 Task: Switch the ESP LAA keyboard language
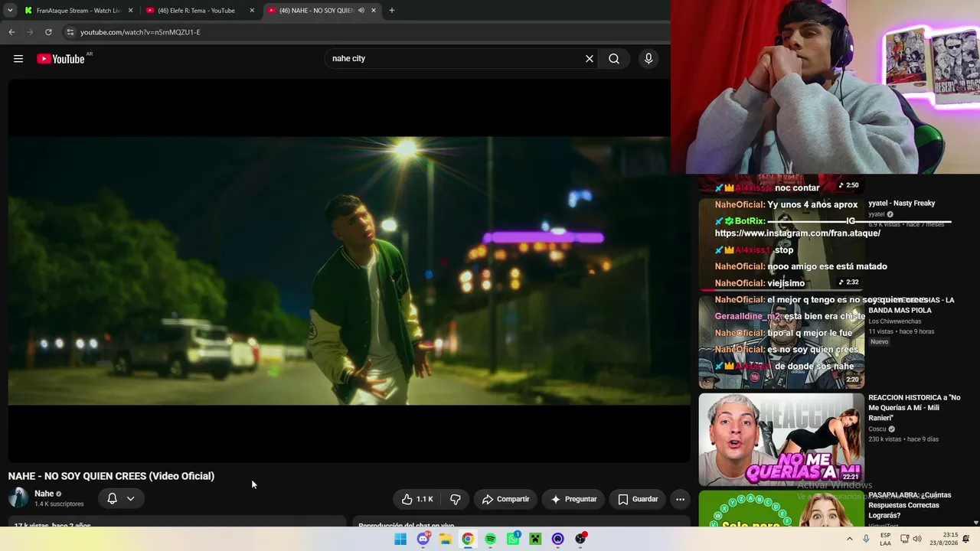885,539
